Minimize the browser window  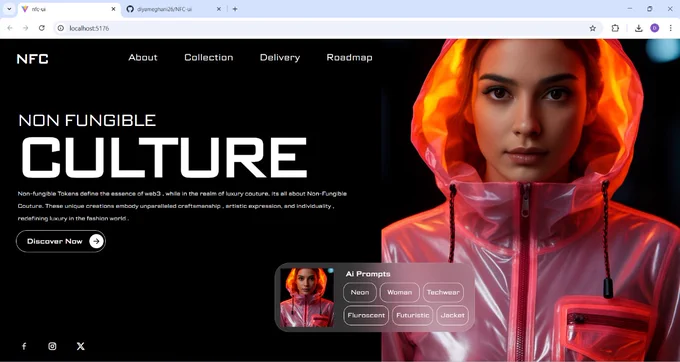(x=630, y=9)
